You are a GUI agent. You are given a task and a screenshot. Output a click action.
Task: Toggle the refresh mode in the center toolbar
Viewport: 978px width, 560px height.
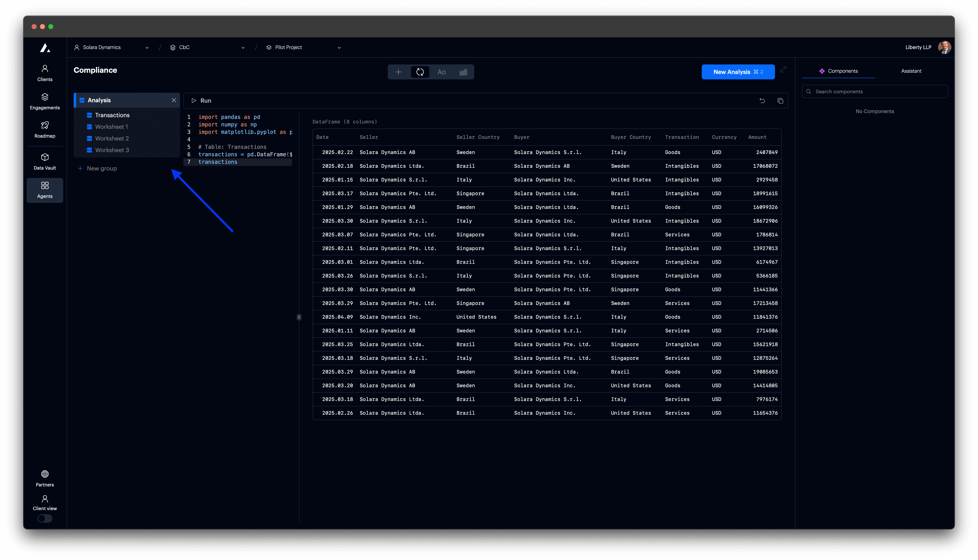tap(420, 72)
